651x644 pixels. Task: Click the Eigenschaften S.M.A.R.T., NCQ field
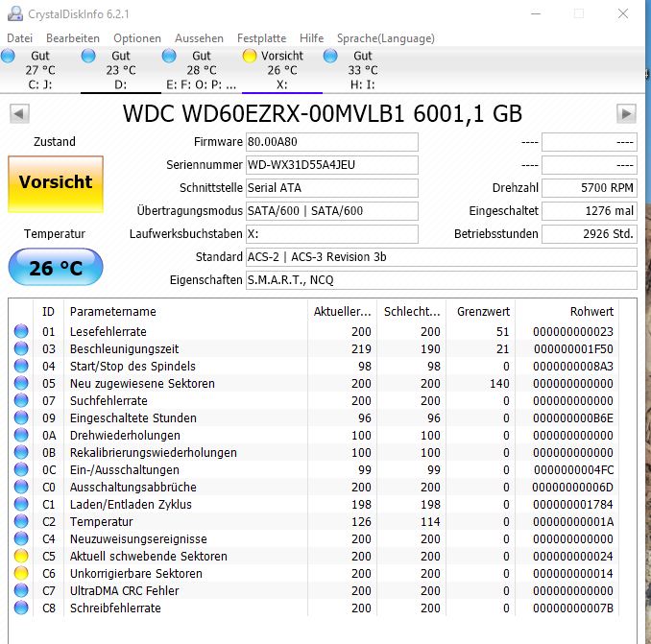point(442,280)
